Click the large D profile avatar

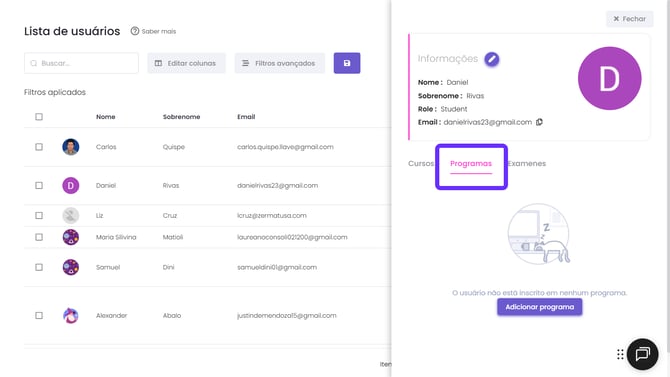coord(609,78)
